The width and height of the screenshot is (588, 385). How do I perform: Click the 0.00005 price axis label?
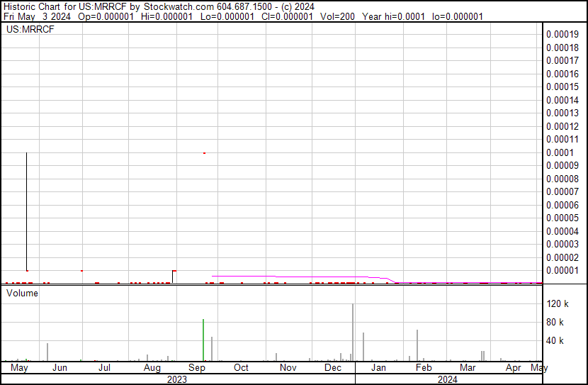pyautogui.click(x=562, y=218)
